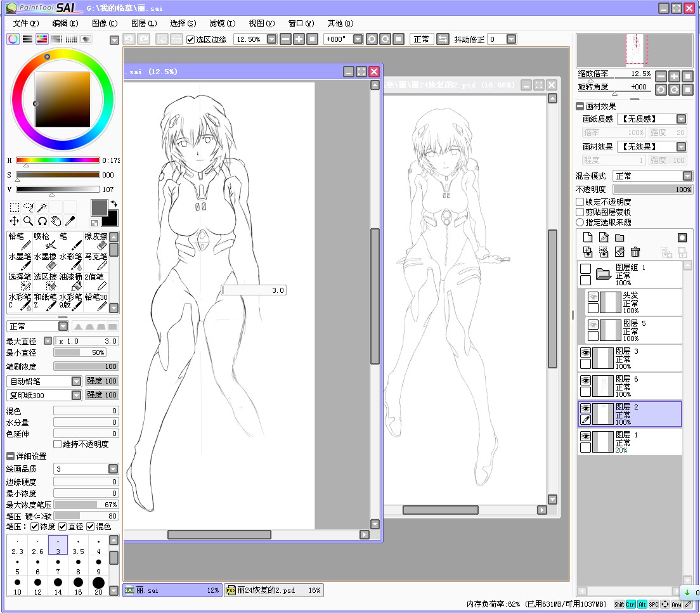700x613 pixels.
Task: Select the rectangular selection tool
Action: [15, 207]
